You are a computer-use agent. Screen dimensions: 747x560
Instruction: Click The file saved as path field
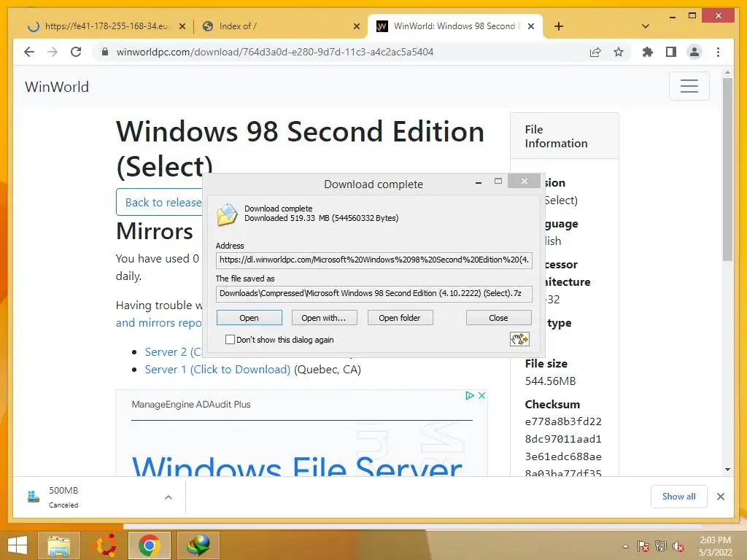[374, 293]
